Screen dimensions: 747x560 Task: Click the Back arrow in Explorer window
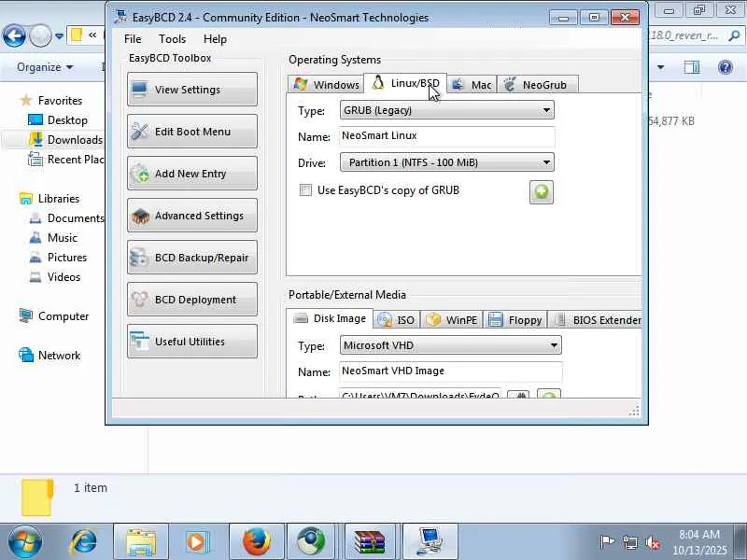tap(14, 35)
